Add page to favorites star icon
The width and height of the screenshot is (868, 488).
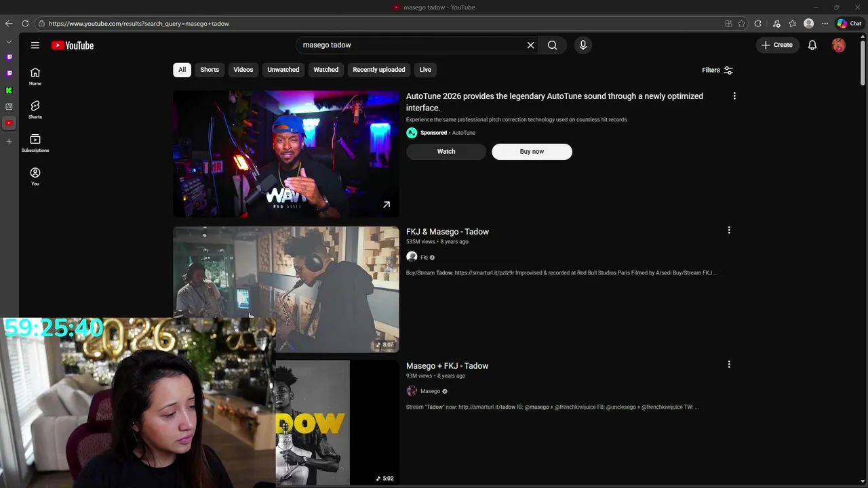click(741, 24)
